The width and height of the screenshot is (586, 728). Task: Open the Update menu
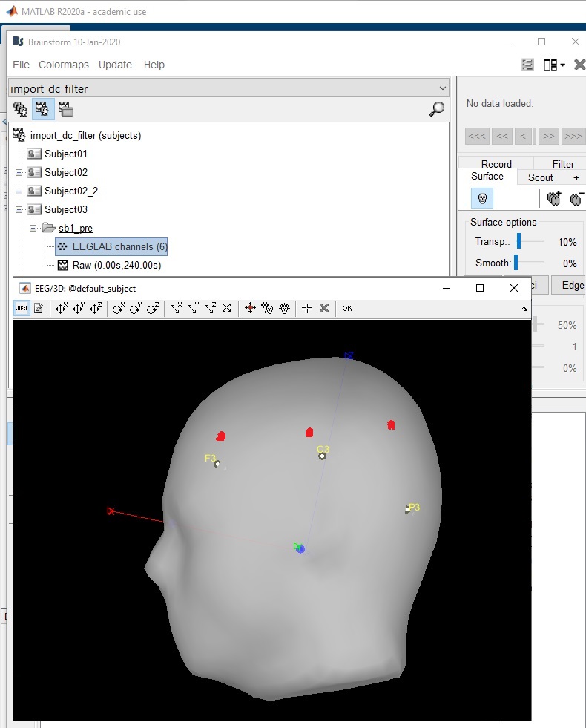115,65
